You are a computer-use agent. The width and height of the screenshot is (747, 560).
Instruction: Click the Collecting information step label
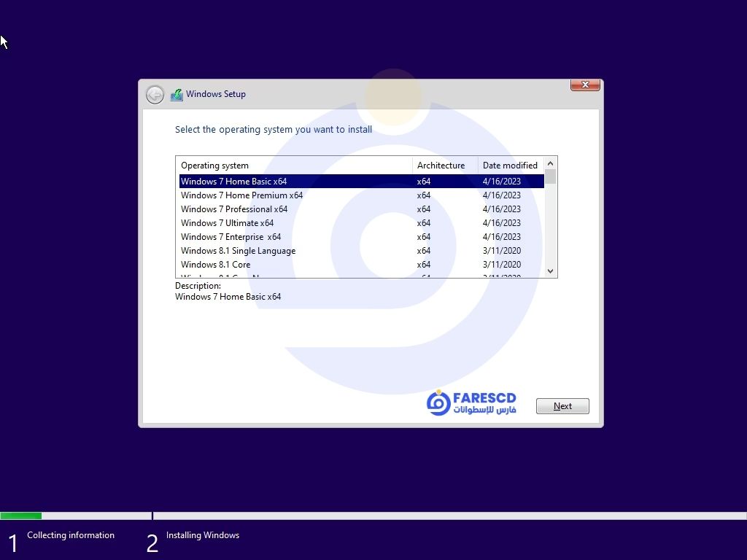pyautogui.click(x=71, y=535)
